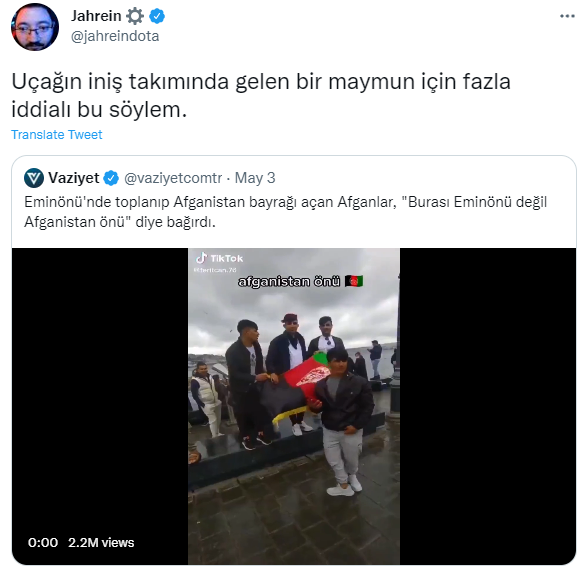583x569 pixels.
Task: Click the 2.2M views counter
Action: click(101, 543)
